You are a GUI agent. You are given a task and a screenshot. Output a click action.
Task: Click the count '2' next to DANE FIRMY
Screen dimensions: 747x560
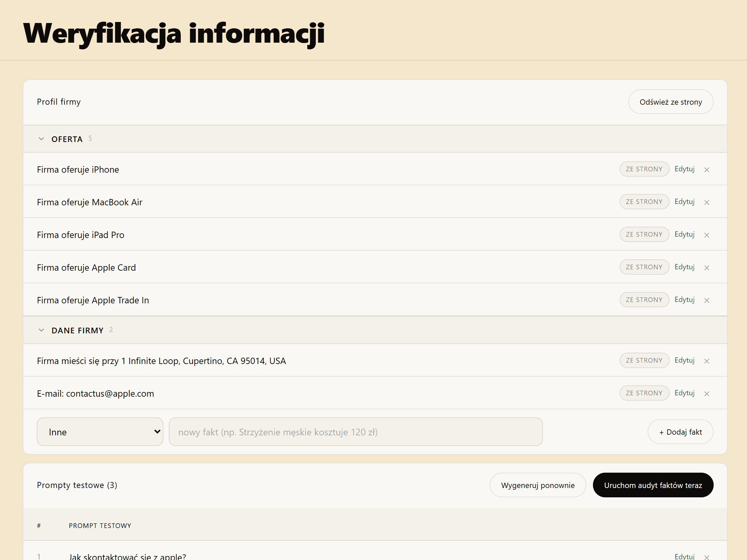[x=111, y=330]
